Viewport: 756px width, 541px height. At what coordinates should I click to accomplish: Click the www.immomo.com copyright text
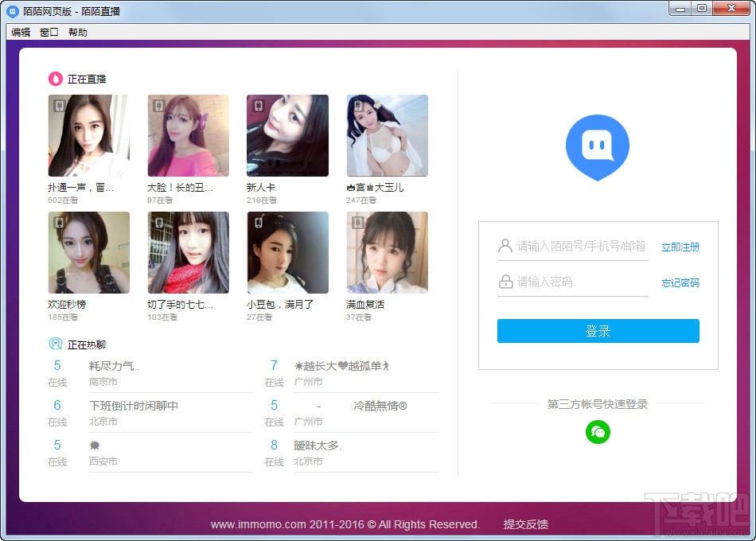pyautogui.click(x=345, y=524)
